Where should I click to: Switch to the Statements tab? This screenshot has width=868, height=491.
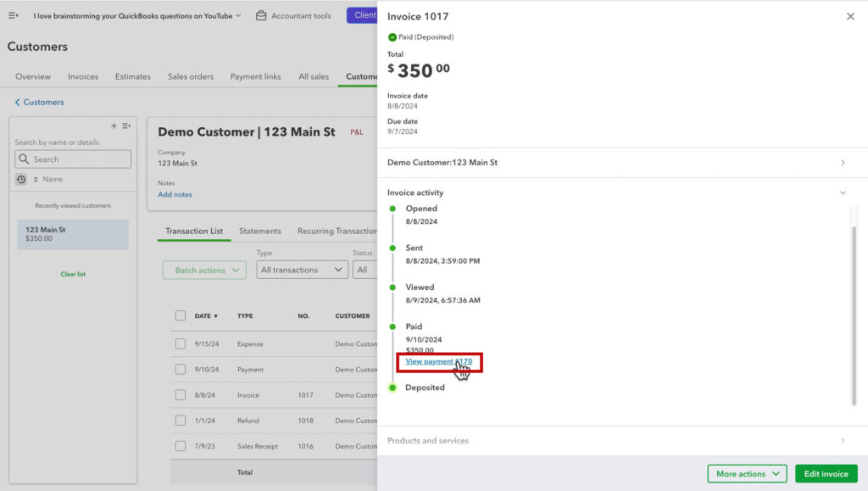point(259,230)
